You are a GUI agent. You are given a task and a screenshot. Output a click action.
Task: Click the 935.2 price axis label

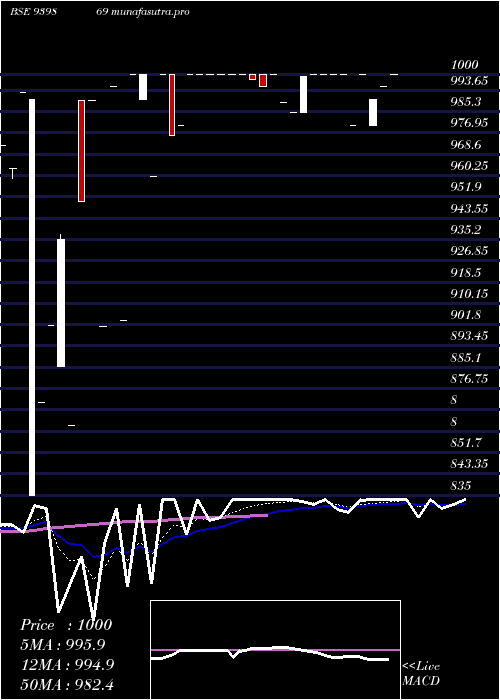pyautogui.click(x=466, y=230)
